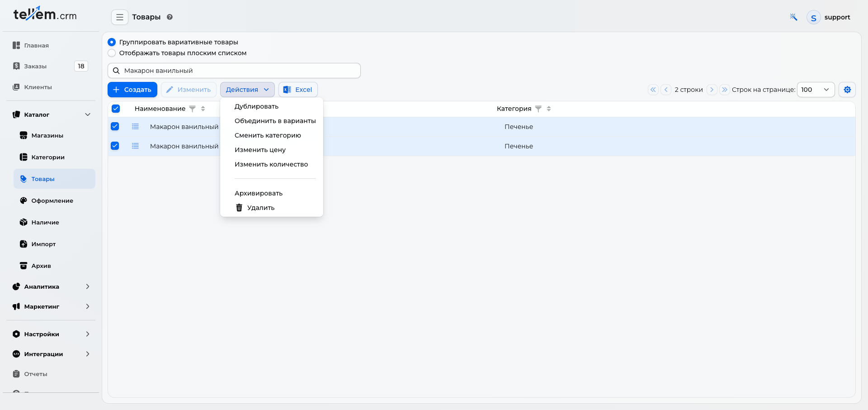
Task: Sort by the Категория column arrows
Action: (x=549, y=109)
